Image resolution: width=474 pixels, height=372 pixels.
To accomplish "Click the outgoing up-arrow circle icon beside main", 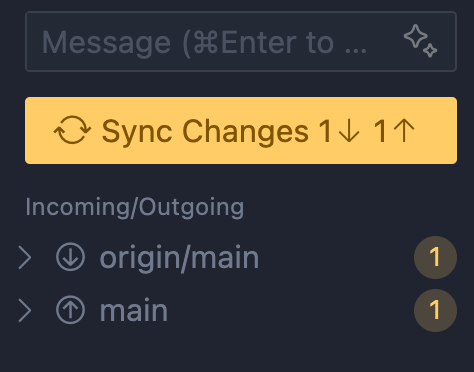I will pyautogui.click(x=71, y=310).
